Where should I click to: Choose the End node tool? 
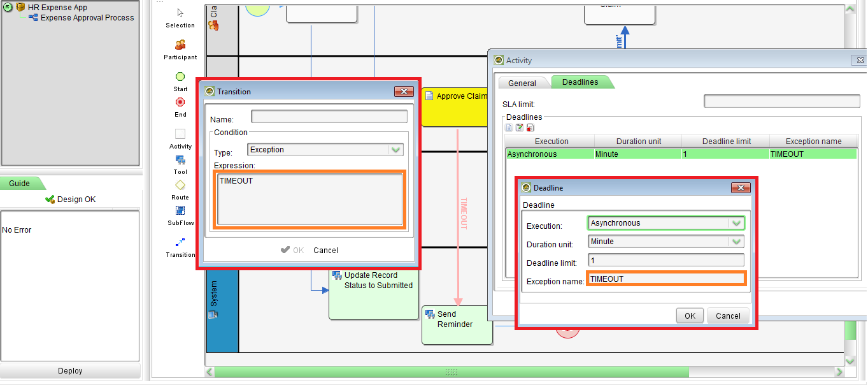pyautogui.click(x=180, y=102)
